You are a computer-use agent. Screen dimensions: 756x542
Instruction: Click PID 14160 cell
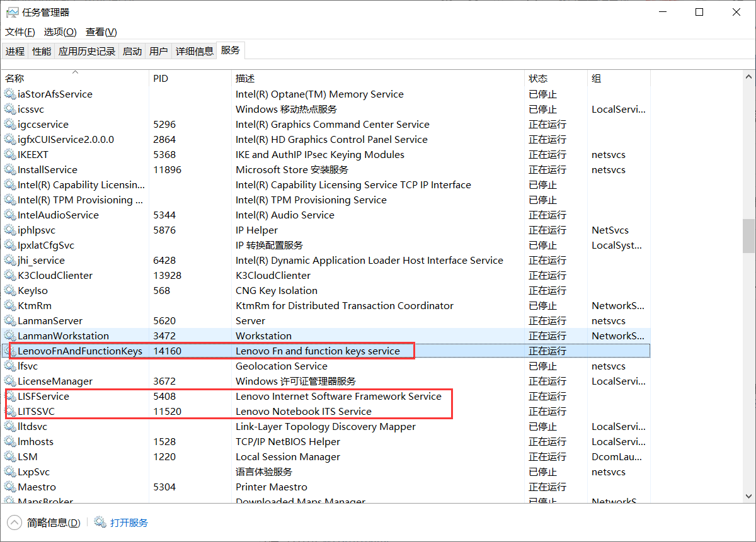pyautogui.click(x=167, y=351)
